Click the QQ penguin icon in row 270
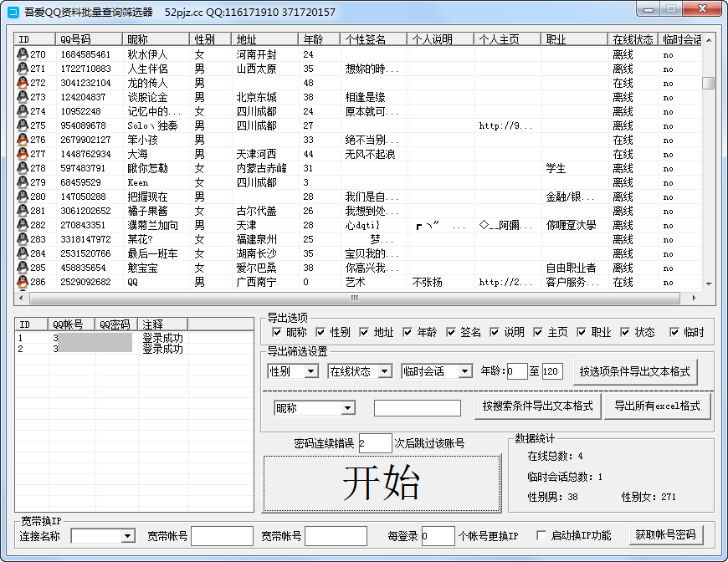728x562 pixels. 23,54
